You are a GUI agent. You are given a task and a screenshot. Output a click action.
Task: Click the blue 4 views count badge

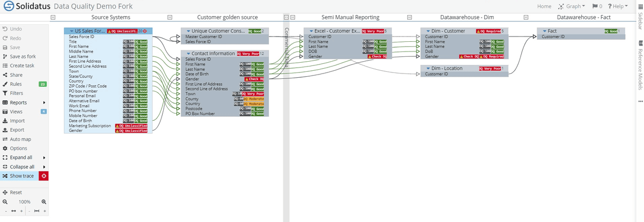[45, 112]
